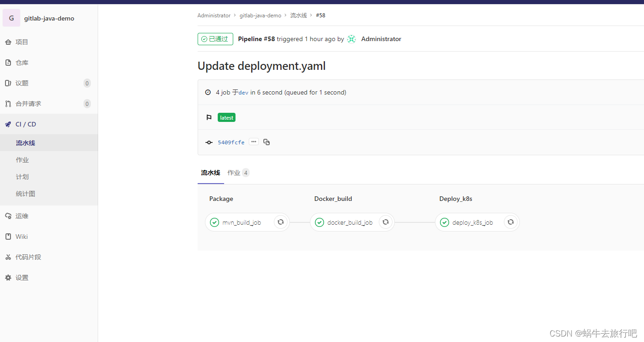Open the 5409fcfe commit link
Viewport: 644px width, 342px height.
point(231,142)
